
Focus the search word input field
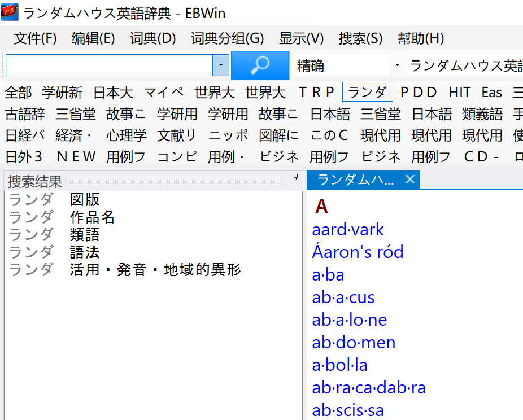[109, 65]
